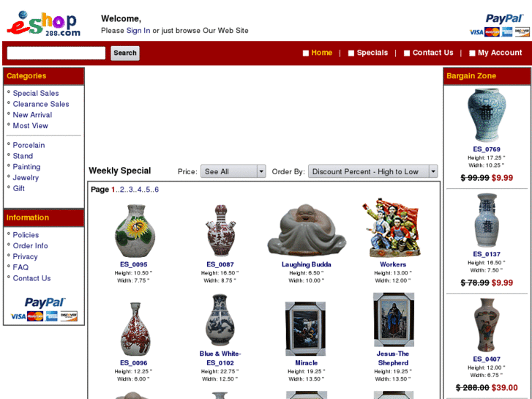The image size is (532, 399).
Task: Follow the Sign In link
Action: [x=138, y=31]
